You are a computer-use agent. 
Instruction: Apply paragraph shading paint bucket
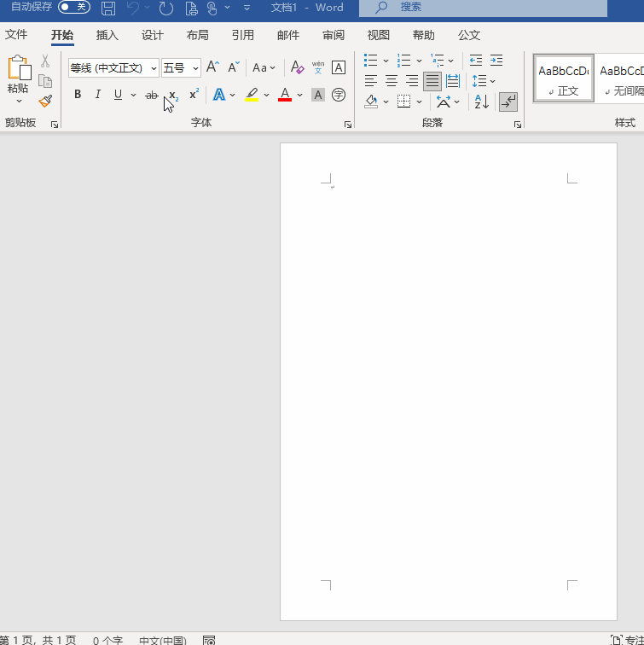371,102
